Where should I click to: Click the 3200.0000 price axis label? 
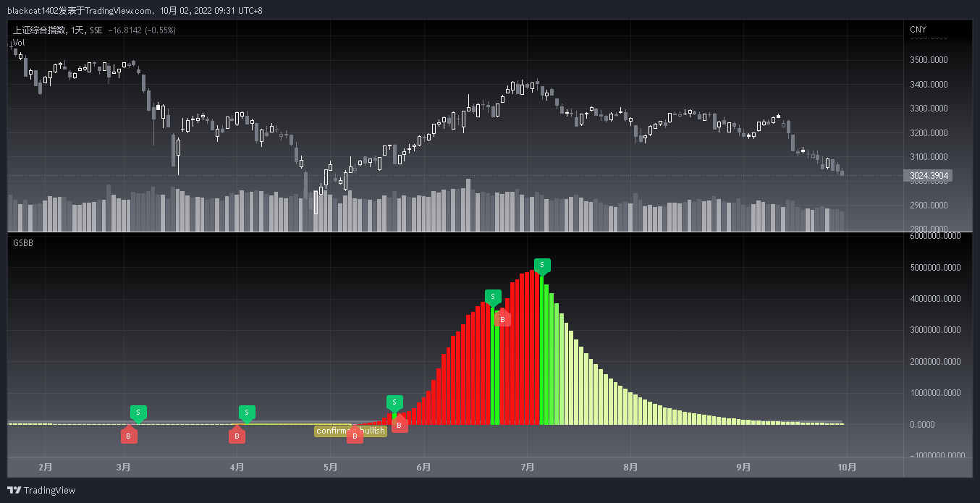[x=929, y=133]
